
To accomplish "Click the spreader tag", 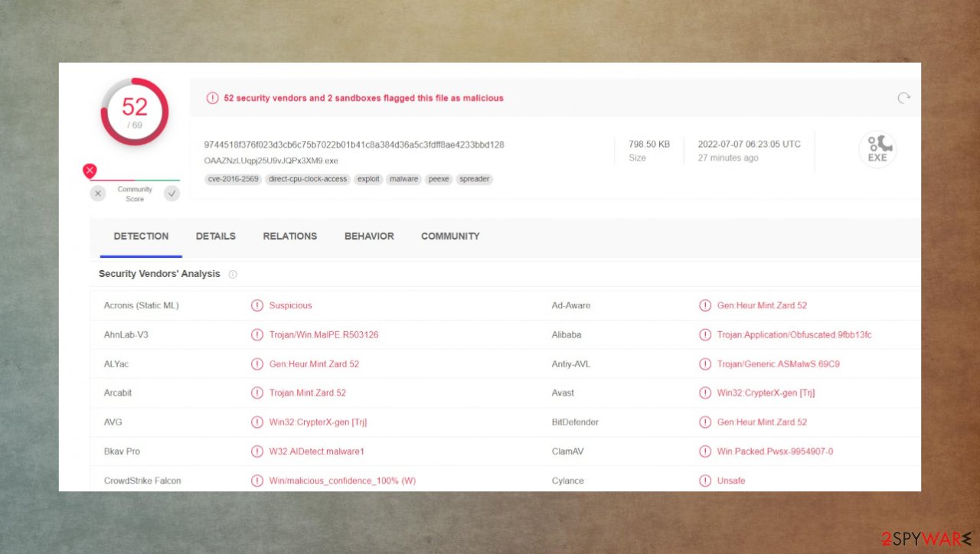I will tap(474, 179).
